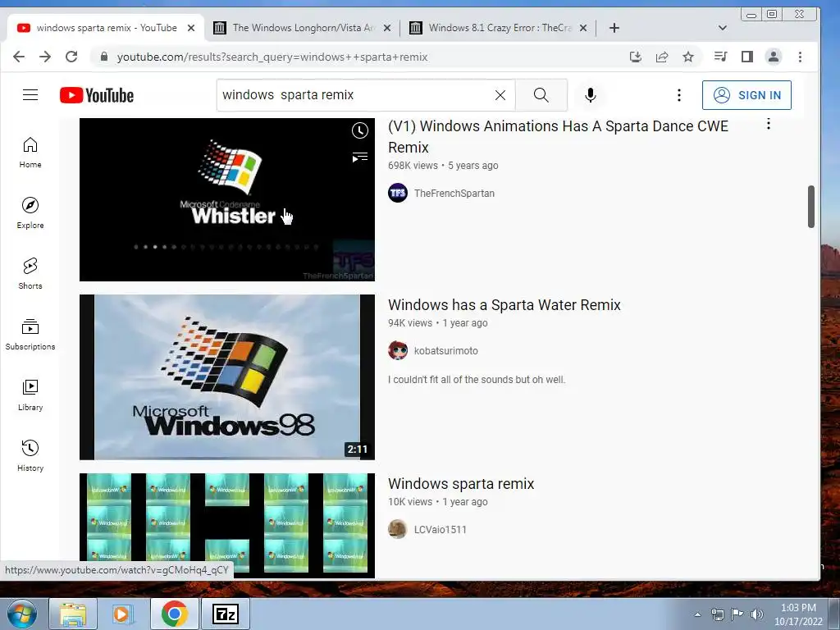Screen dimensions: 840x630
Task: Open Shorts in the sidebar
Action: click(30, 274)
